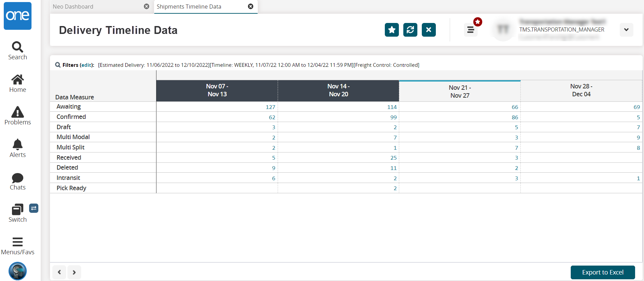Screen dimensions: 644x281
Task: Open Awaiting count 127 for Nov 07 week
Action: (270, 107)
